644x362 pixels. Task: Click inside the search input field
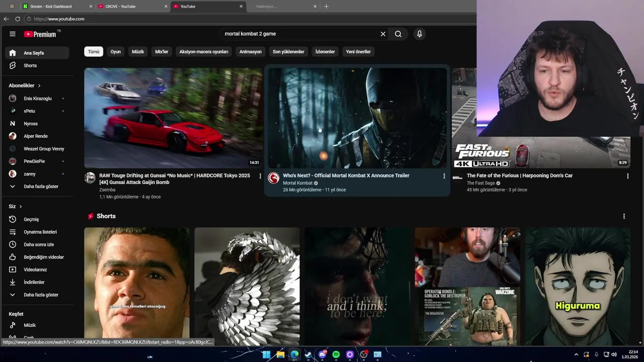(x=299, y=34)
